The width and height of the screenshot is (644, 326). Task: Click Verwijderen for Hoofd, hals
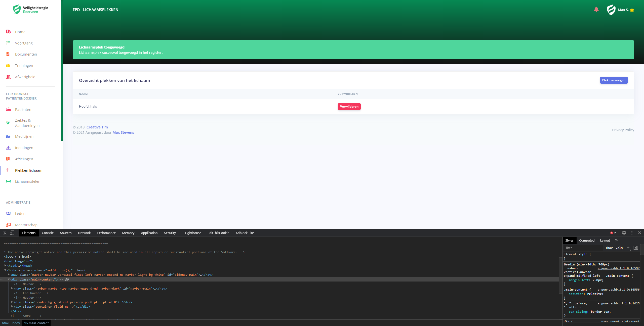(x=349, y=107)
